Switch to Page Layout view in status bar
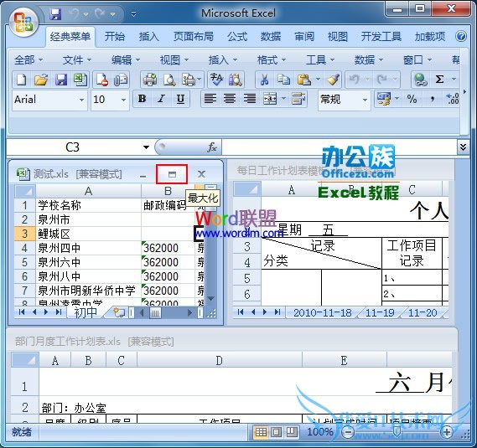Image resolution: width=477 pixels, height=448 pixels. point(276,432)
